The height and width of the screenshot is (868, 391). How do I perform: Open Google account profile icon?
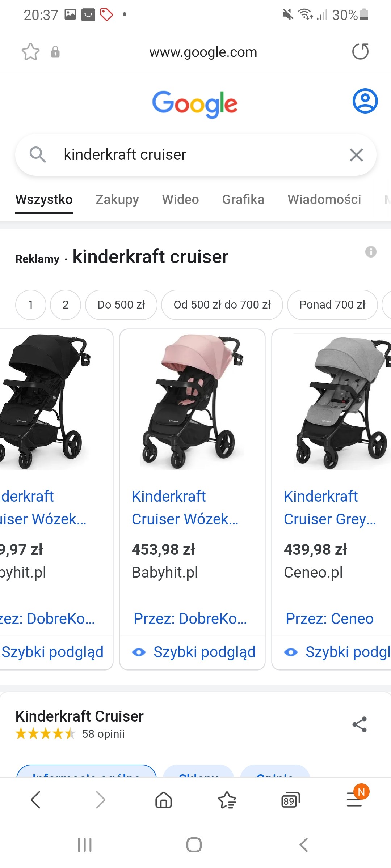click(365, 101)
